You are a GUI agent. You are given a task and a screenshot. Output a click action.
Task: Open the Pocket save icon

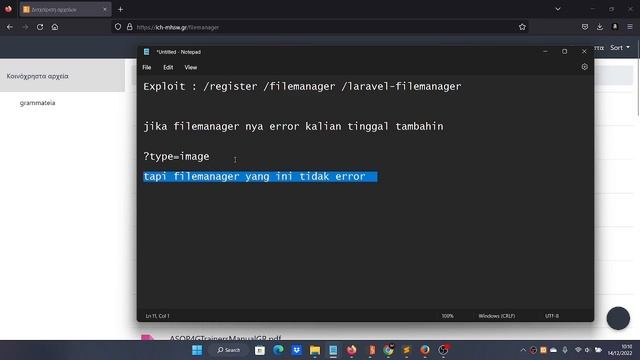tap(585, 27)
